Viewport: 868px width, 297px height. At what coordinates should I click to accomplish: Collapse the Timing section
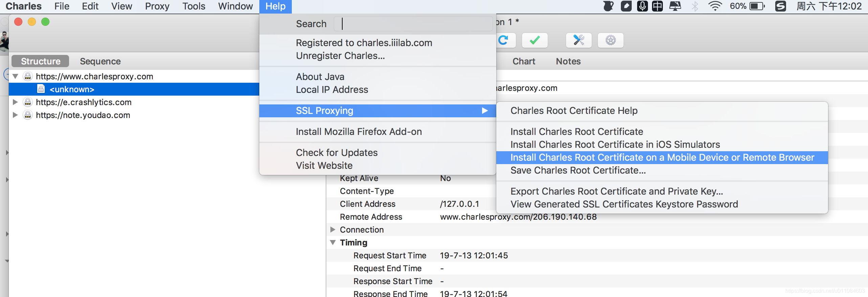(333, 242)
